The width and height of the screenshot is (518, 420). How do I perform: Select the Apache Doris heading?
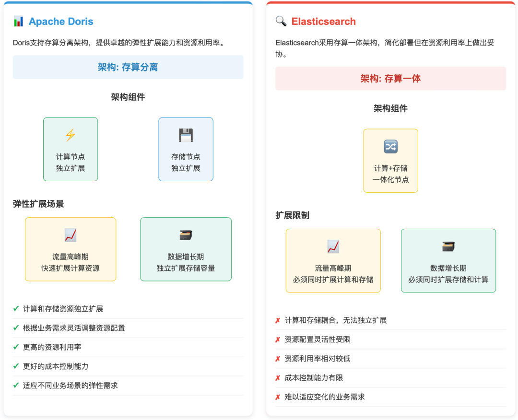(61, 22)
